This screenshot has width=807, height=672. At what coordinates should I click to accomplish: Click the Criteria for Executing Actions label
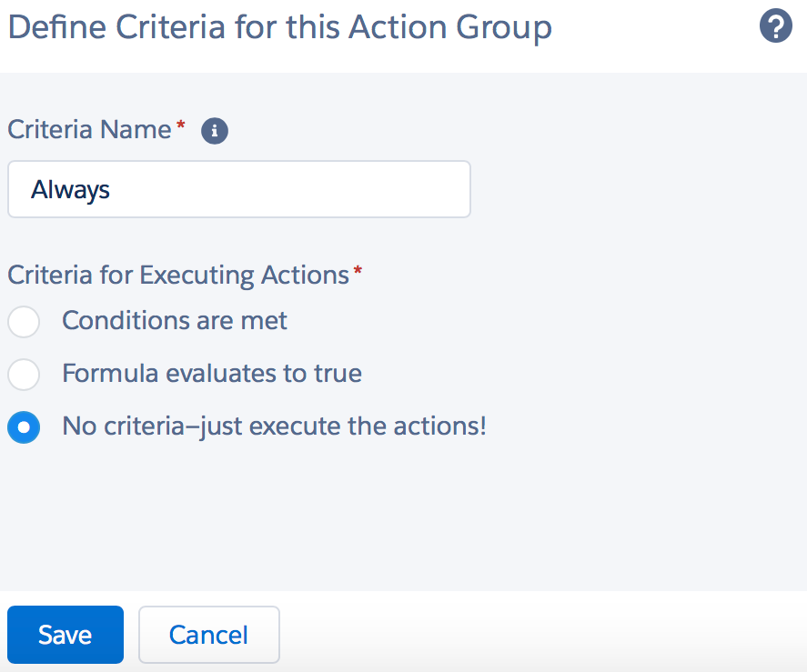tap(178, 275)
